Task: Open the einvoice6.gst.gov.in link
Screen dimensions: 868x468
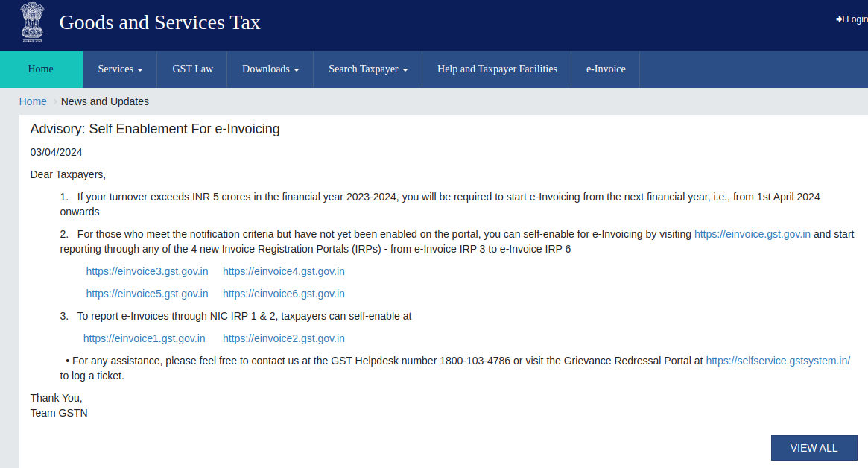Action: coord(283,294)
